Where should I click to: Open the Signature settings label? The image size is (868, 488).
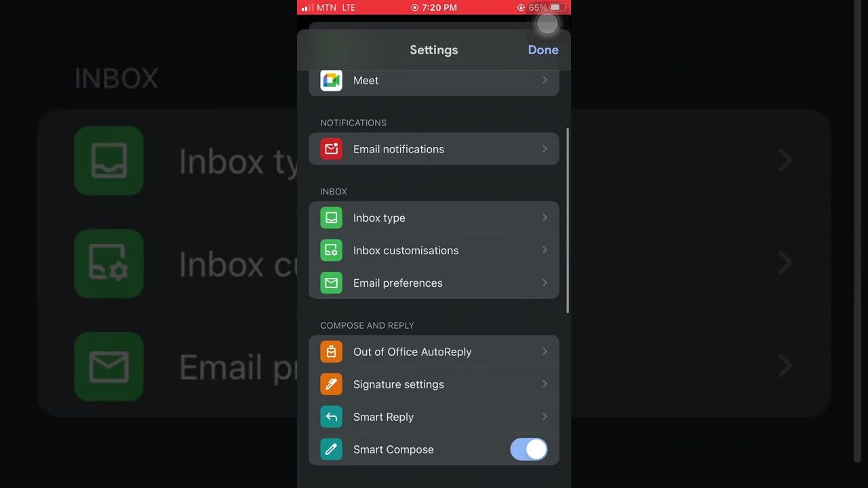[x=399, y=384]
